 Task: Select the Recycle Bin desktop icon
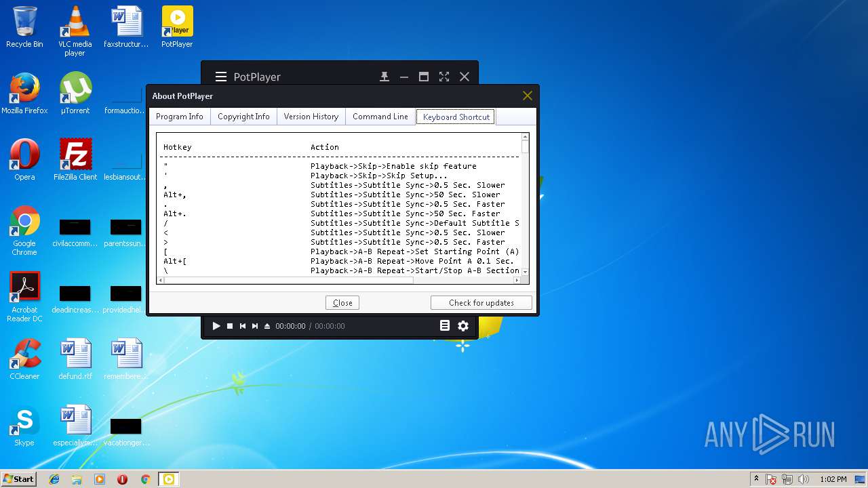click(x=24, y=27)
